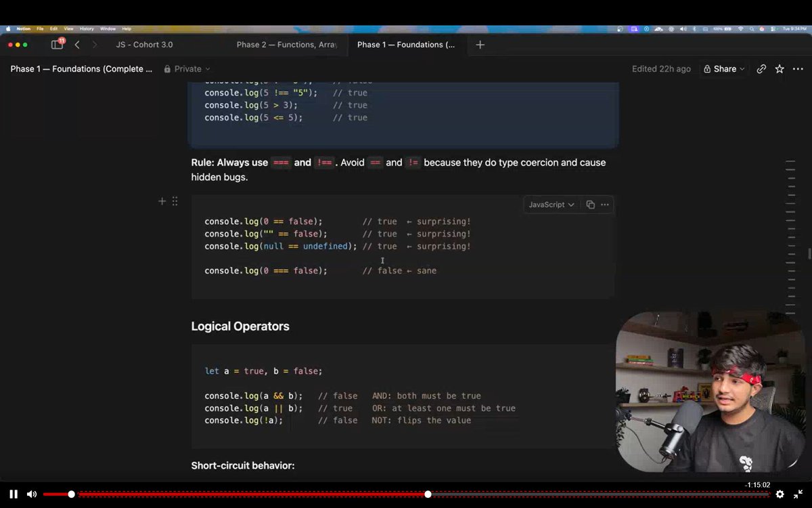Open the Notion menu in macOS menu bar
The image size is (812, 508).
point(24,29)
